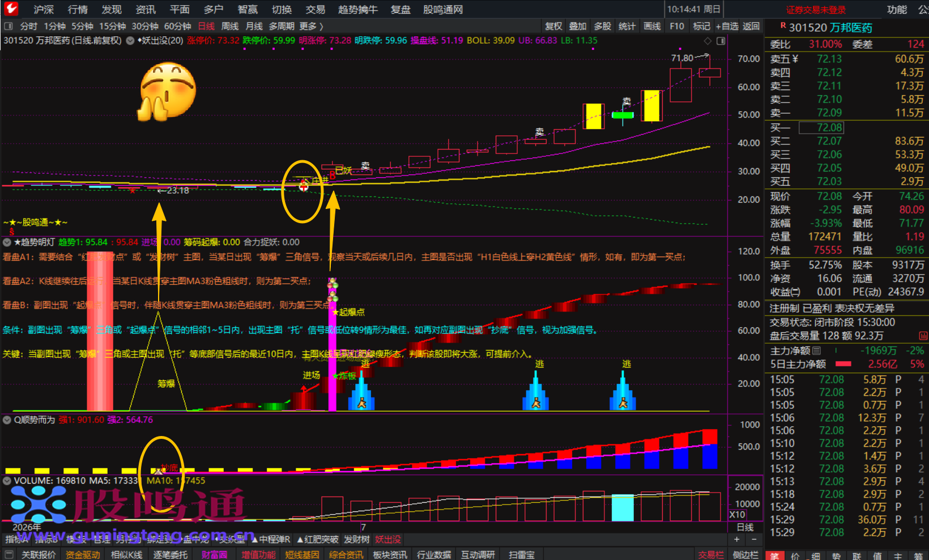Image resolution: width=929 pixels, height=560 pixels.
Task: Click the 统计 statistics button
Action: coord(627,27)
